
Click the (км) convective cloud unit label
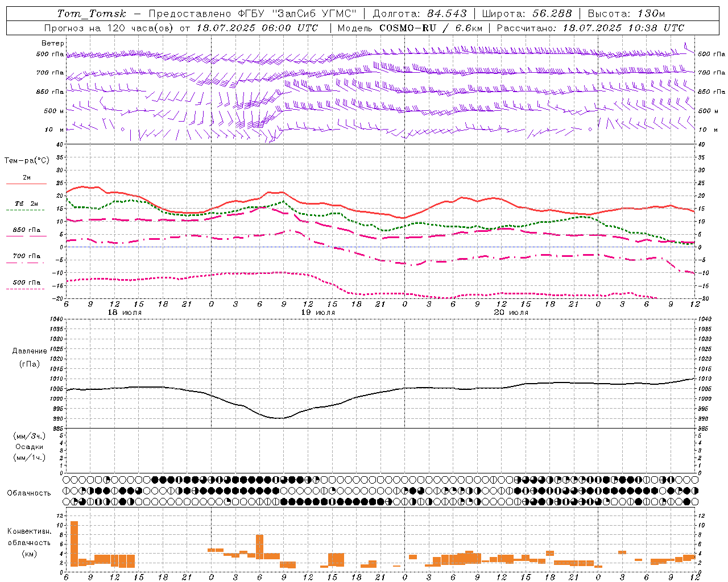(x=30, y=554)
